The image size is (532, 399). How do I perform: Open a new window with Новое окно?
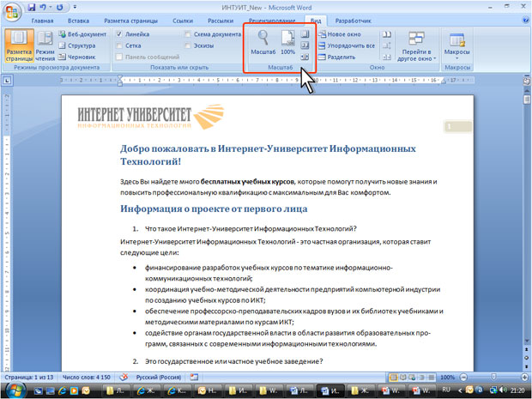click(339, 34)
